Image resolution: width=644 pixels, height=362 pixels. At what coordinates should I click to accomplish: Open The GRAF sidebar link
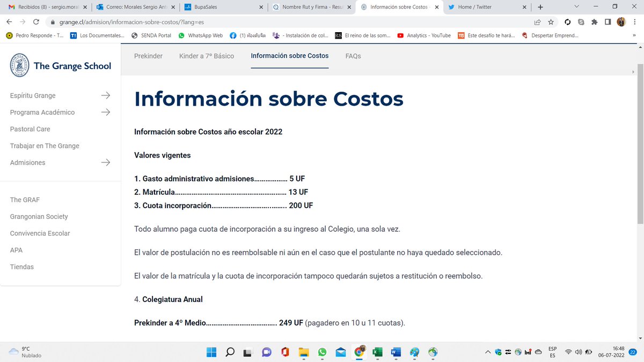(x=25, y=200)
